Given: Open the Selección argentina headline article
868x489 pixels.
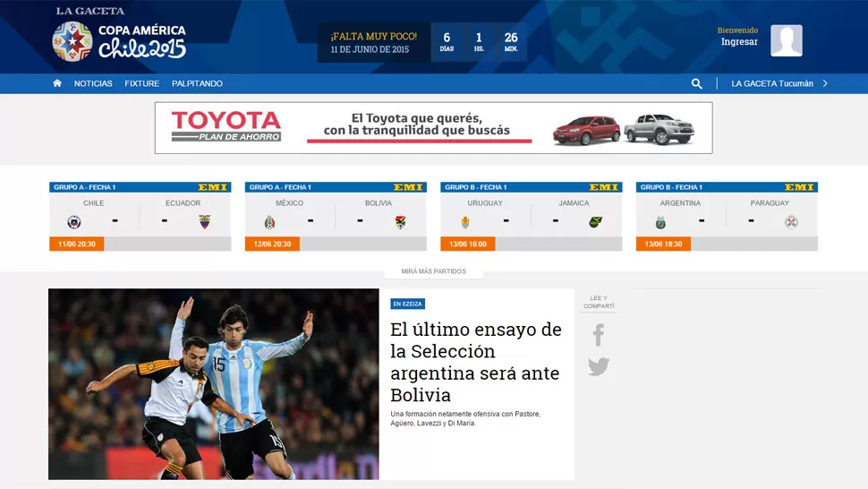Looking at the screenshot, I should [x=475, y=362].
